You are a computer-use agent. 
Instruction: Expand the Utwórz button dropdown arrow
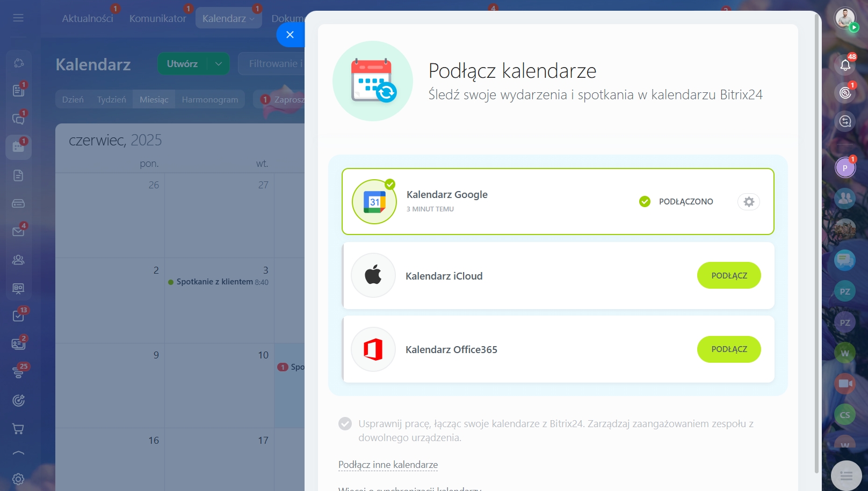pos(219,64)
